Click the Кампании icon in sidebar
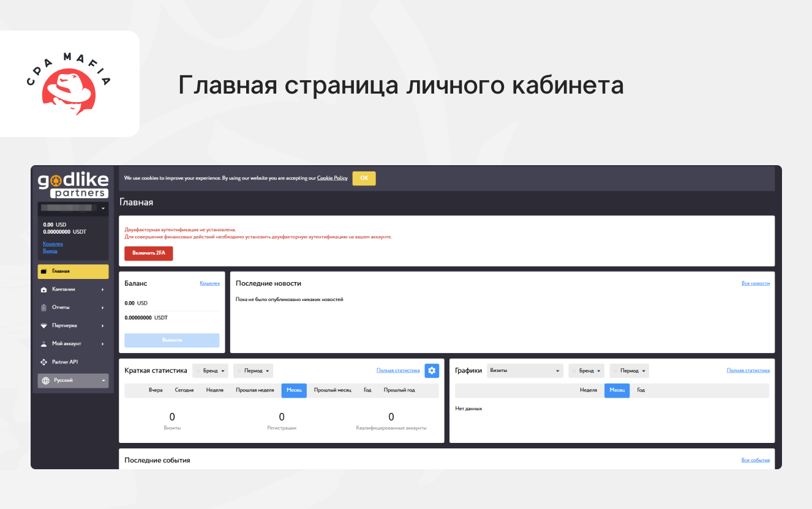812x509 pixels. [43, 289]
